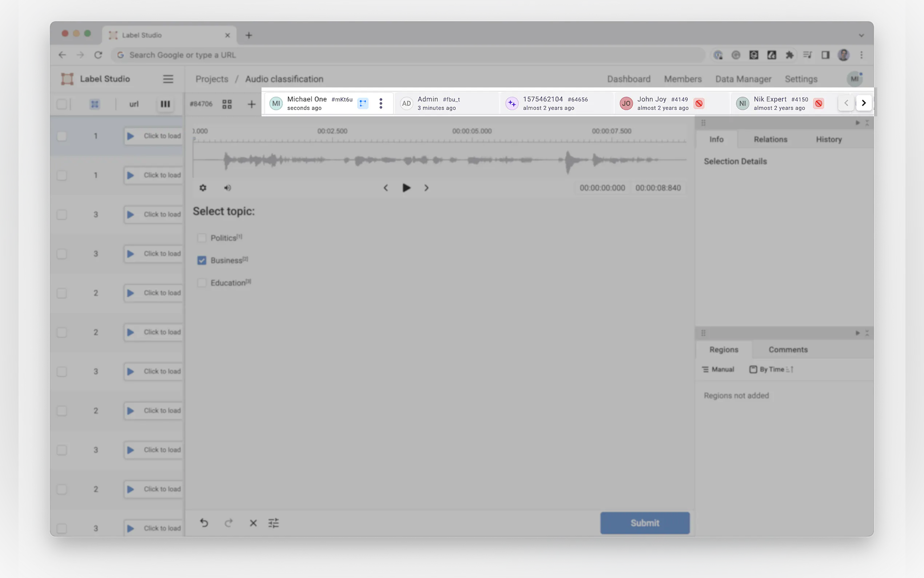Viewport: 924px width, 578px height.
Task: Open labeling settings sliders icon
Action: 274,523
